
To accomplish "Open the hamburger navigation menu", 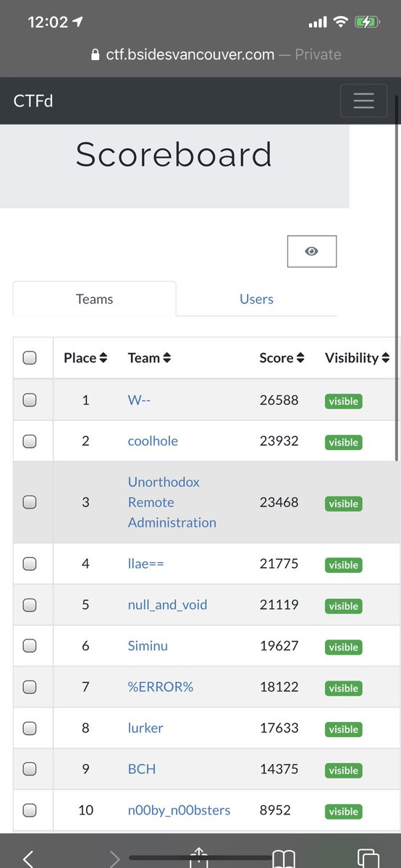I will pyautogui.click(x=363, y=101).
